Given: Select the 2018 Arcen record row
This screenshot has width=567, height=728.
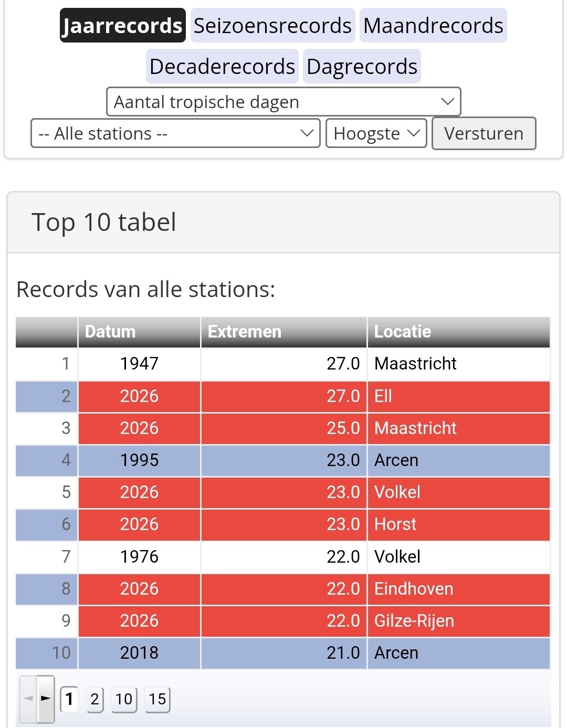Looking at the screenshot, I should coord(283,653).
